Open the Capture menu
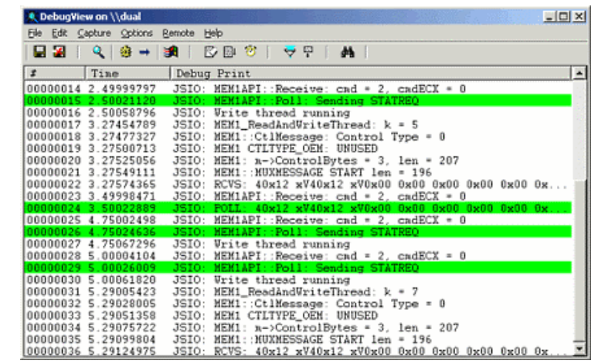This screenshot has height=364, width=598. tap(93, 33)
